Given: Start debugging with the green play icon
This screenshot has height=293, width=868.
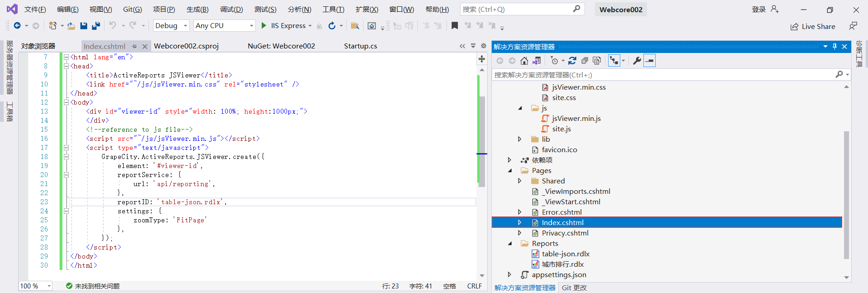Looking at the screenshot, I should click(264, 26).
